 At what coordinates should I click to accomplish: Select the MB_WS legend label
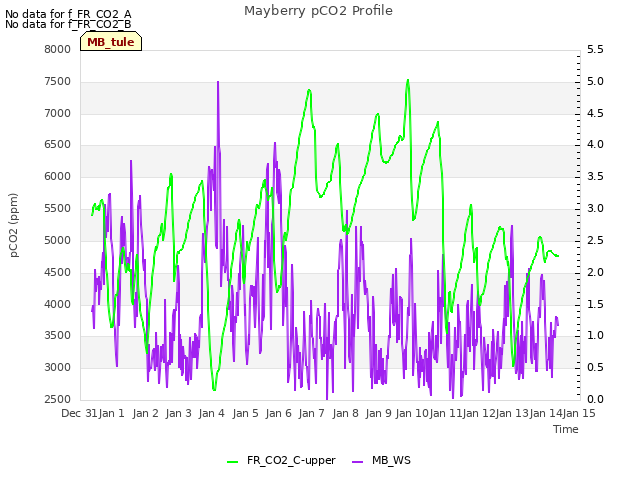coord(391,460)
